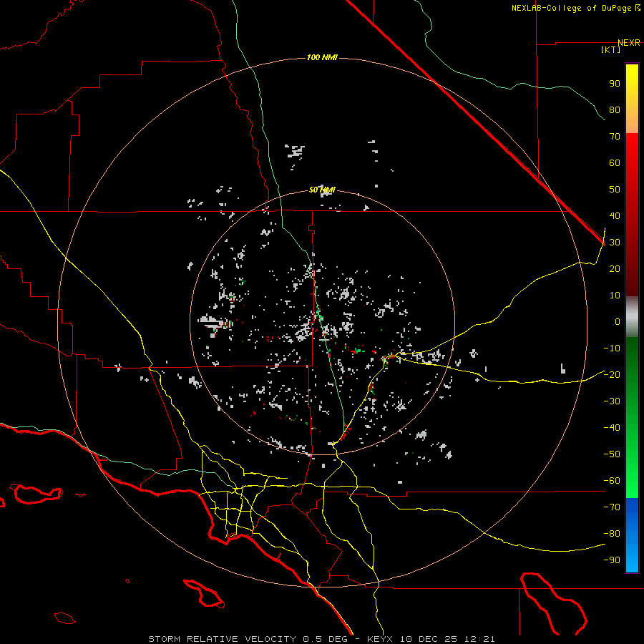Pick the gray zero-velocity band of the color bar
The height and width of the screenshot is (644, 644).
[632, 317]
